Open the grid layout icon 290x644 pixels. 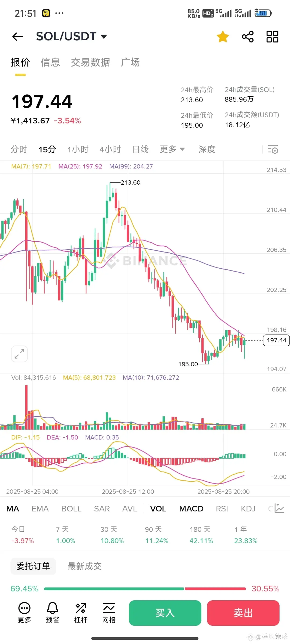[x=272, y=36]
